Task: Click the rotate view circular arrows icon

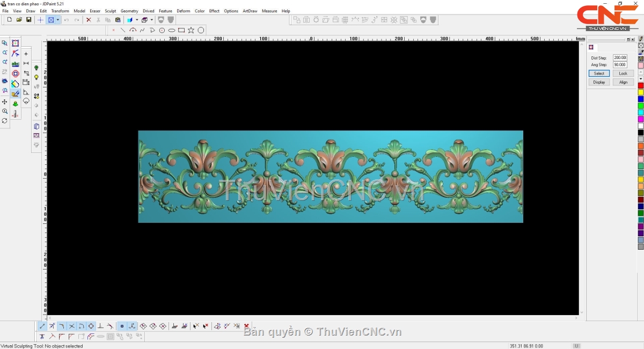Action: coord(5,121)
